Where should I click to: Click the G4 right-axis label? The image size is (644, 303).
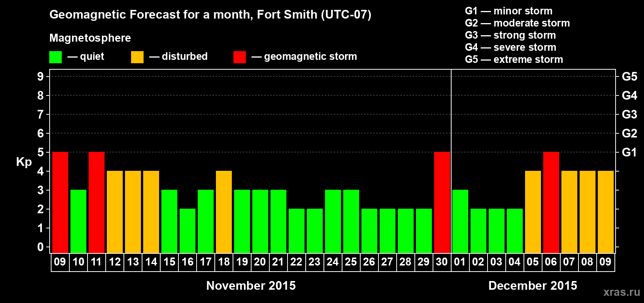(x=629, y=95)
